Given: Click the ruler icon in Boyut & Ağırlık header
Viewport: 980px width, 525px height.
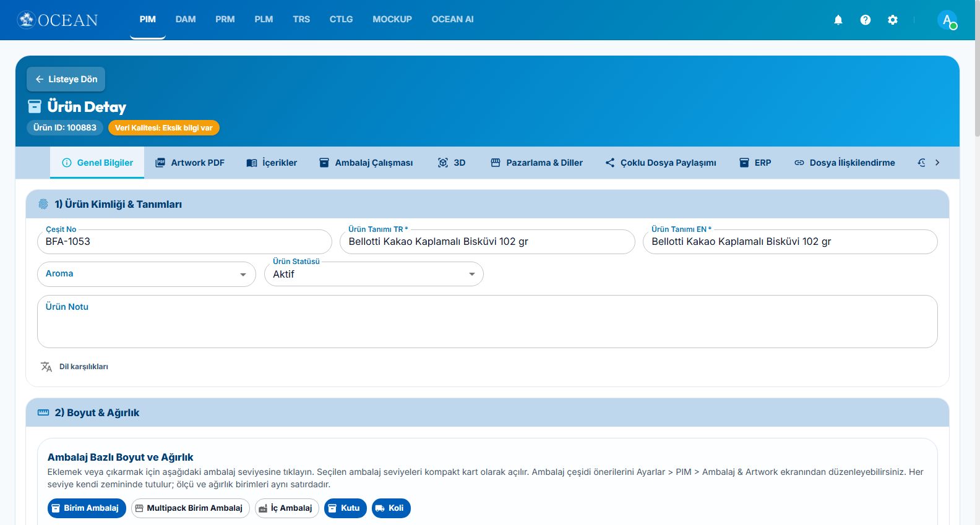Looking at the screenshot, I should 43,412.
